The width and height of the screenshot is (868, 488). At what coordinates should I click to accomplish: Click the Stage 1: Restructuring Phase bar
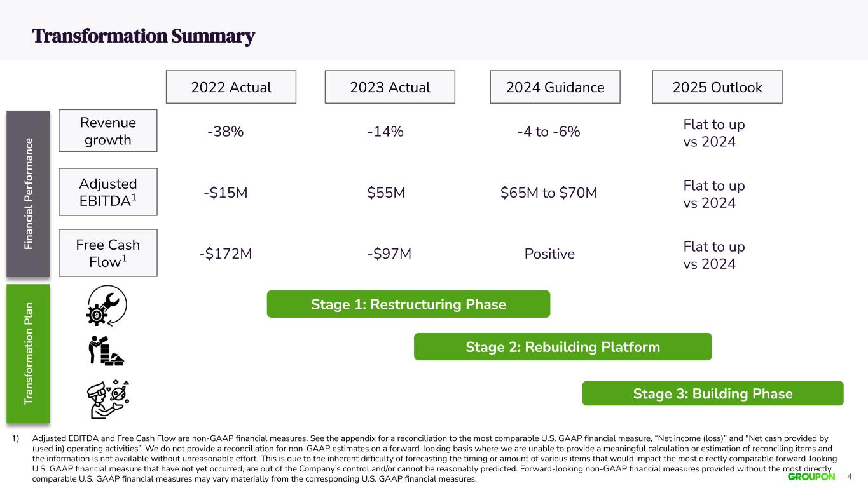pyautogui.click(x=408, y=304)
